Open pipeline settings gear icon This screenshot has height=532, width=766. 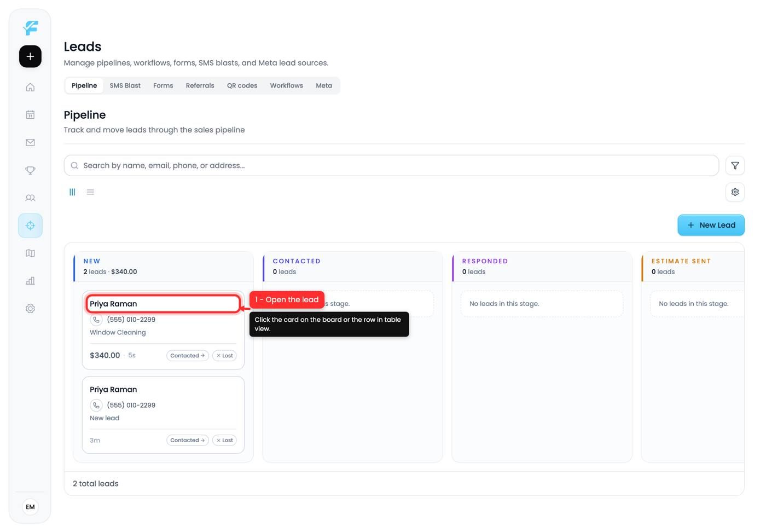pyautogui.click(x=735, y=192)
